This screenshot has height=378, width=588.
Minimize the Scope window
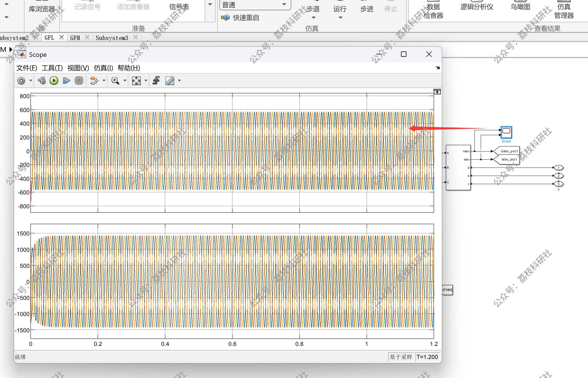tap(379, 54)
